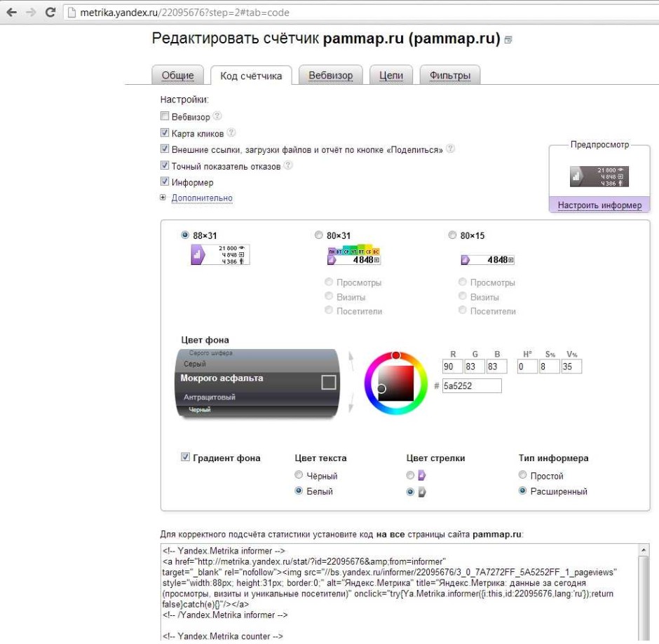The height and width of the screenshot is (644, 659).
Task: Select the 88×31 informer size radio
Action: 185,235
